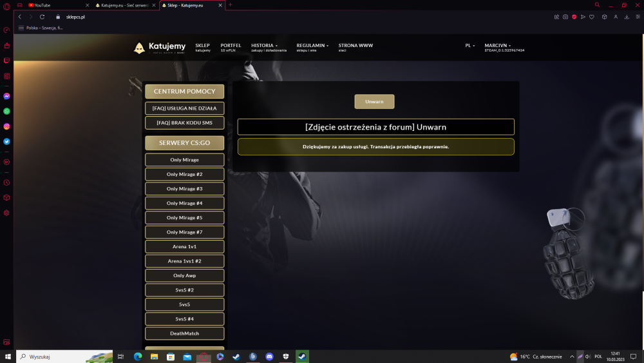Image resolution: width=644 pixels, height=363 pixels.
Task: Open Twitter panel in the sidebar
Action: 6,142
